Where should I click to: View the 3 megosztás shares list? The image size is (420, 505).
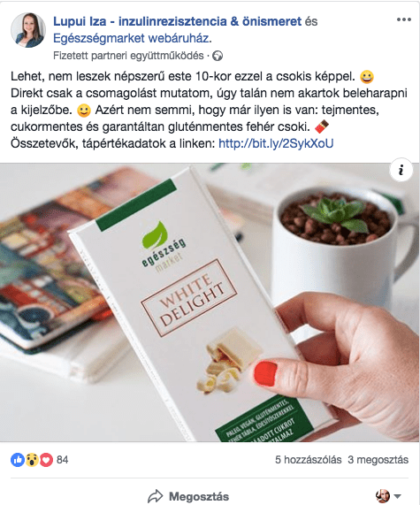pyautogui.click(x=378, y=460)
